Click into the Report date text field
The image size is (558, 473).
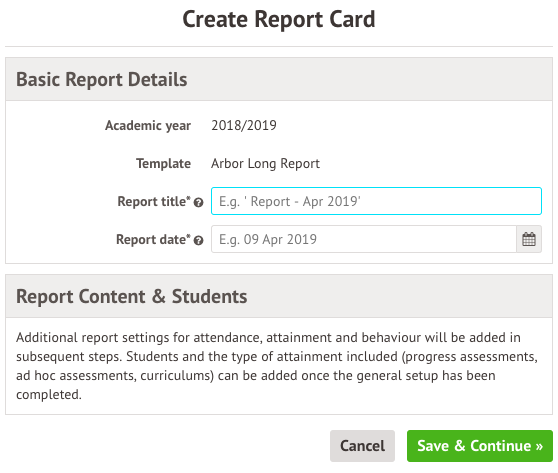tap(364, 239)
